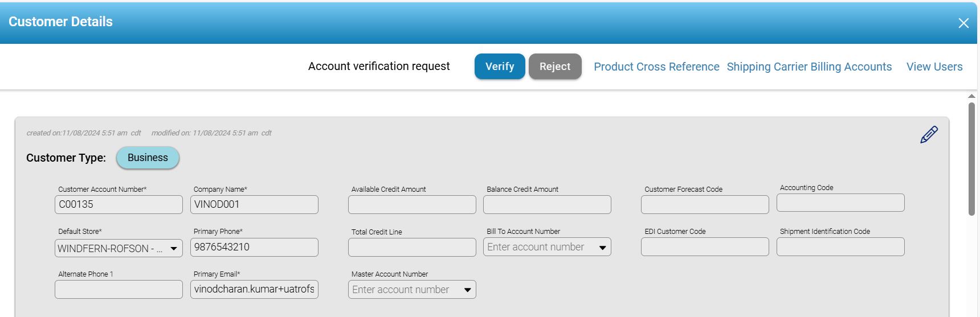
Task: Focus the Available Credit Amount field
Action: pyautogui.click(x=412, y=204)
